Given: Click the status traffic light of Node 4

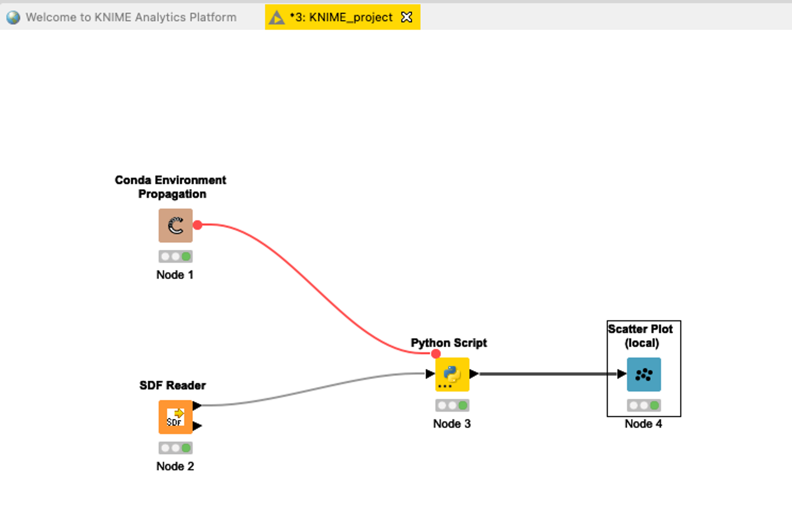Looking at the screenshot, I should [644, 405].
